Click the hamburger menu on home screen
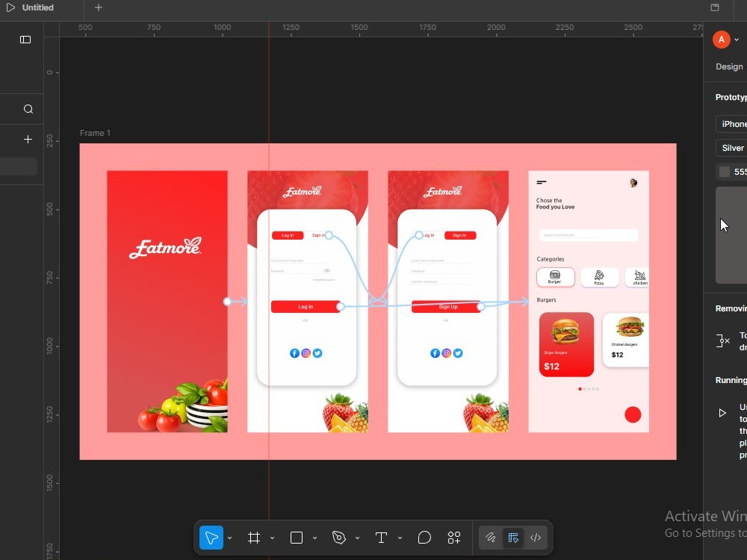The height and width of the screenshot is (560, 747). coord(541,182)
